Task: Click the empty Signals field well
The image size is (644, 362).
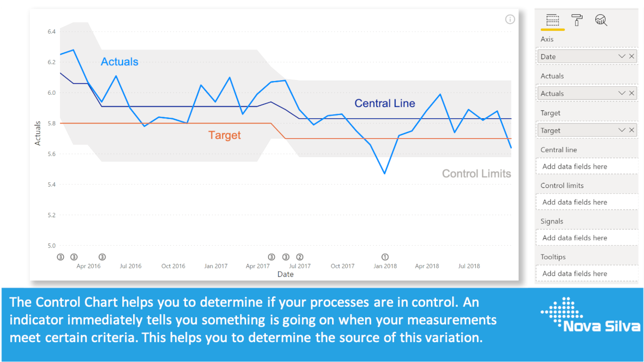Action: click(x=587, y=238)
